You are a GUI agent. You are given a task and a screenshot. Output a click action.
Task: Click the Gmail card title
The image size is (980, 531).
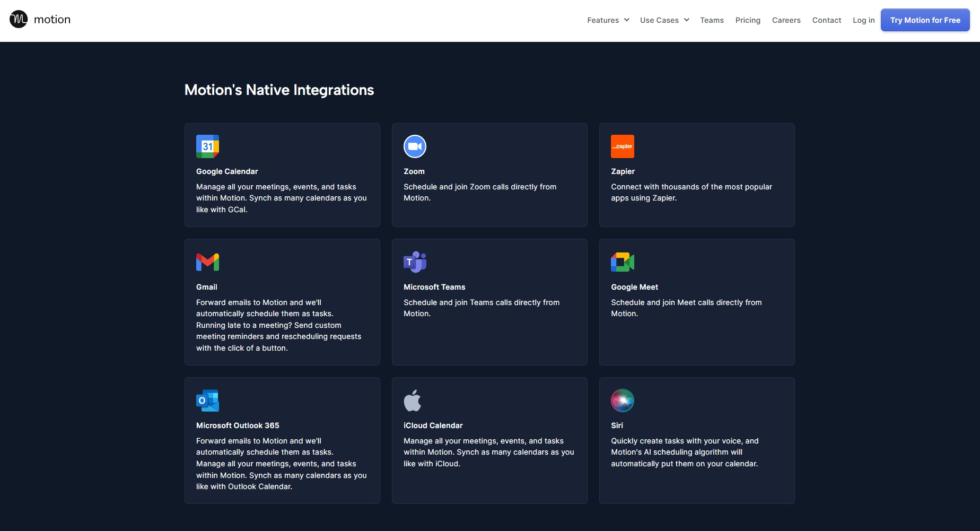click(x=207, y=287)
